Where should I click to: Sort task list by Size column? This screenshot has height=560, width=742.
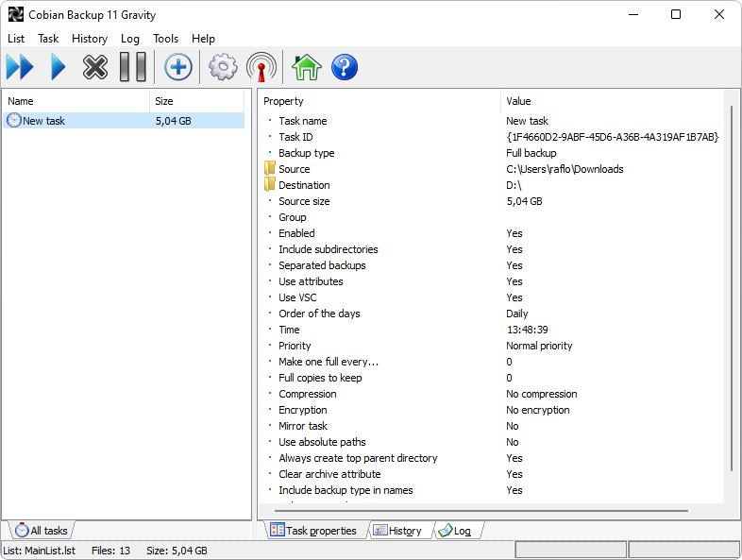[x=197, y=101]
